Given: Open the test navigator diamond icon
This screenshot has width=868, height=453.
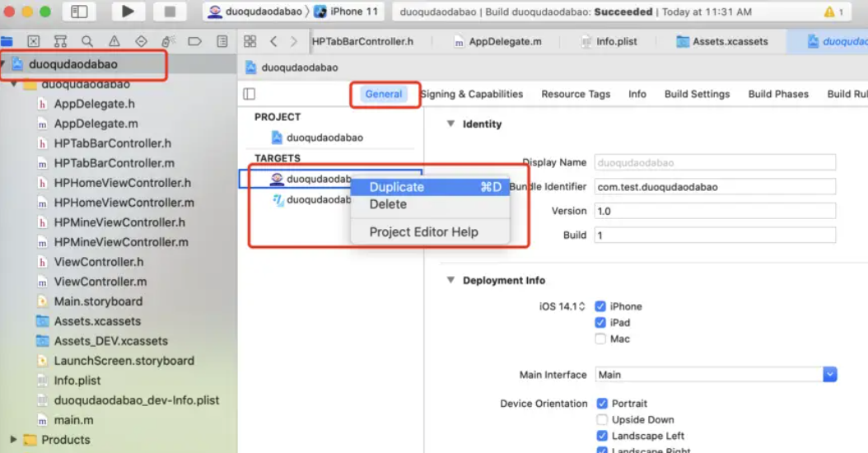Looking at the screenshot, I should (141, 41).
